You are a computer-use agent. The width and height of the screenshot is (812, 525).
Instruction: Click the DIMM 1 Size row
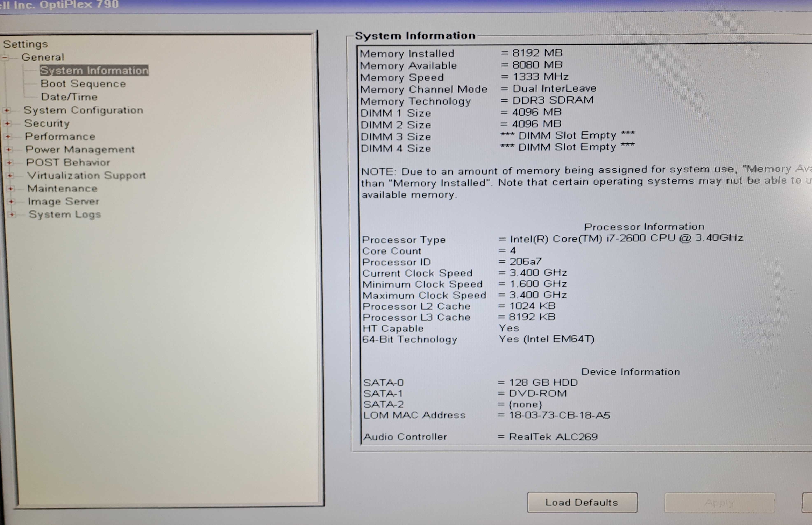(x=461, y=113)
